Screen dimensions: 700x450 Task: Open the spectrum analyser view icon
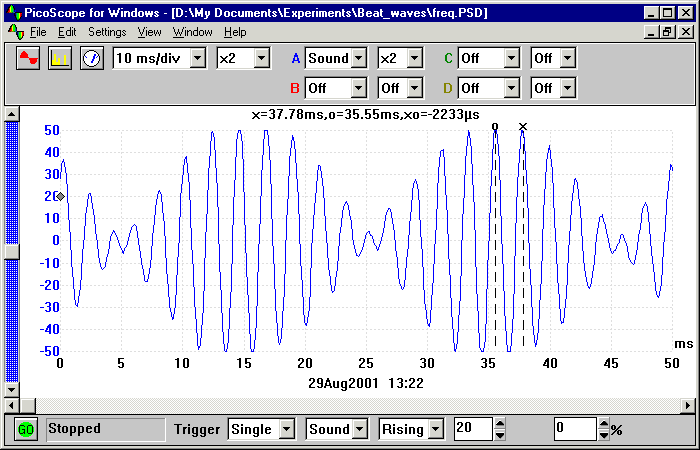60,58
